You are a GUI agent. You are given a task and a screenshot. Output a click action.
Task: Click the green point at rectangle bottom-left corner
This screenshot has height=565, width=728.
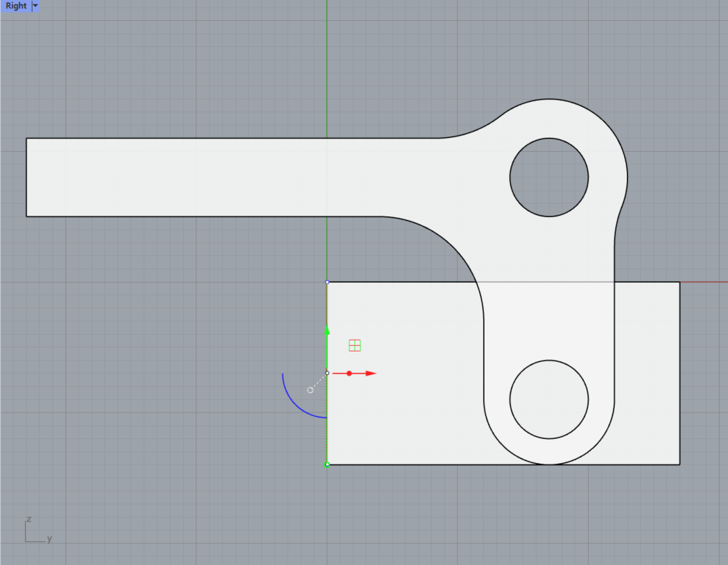(x=327, y=464)
